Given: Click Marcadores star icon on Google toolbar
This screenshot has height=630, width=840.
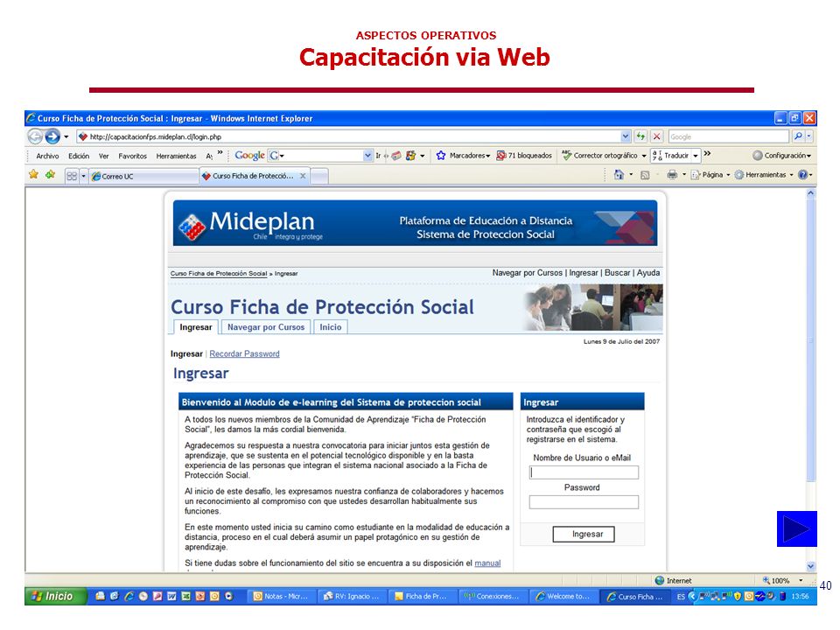Looking at the screenshot, I should tap(441, 156).
